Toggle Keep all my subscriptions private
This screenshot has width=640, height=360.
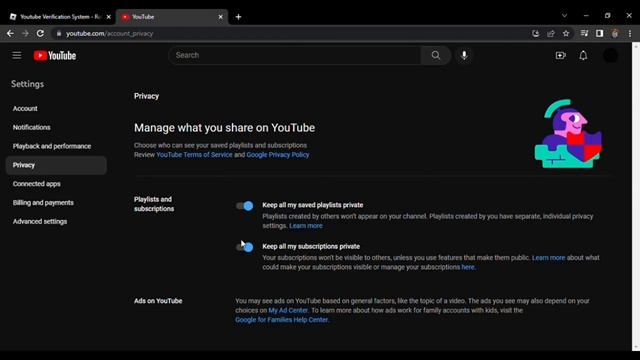tap(244, 247)
